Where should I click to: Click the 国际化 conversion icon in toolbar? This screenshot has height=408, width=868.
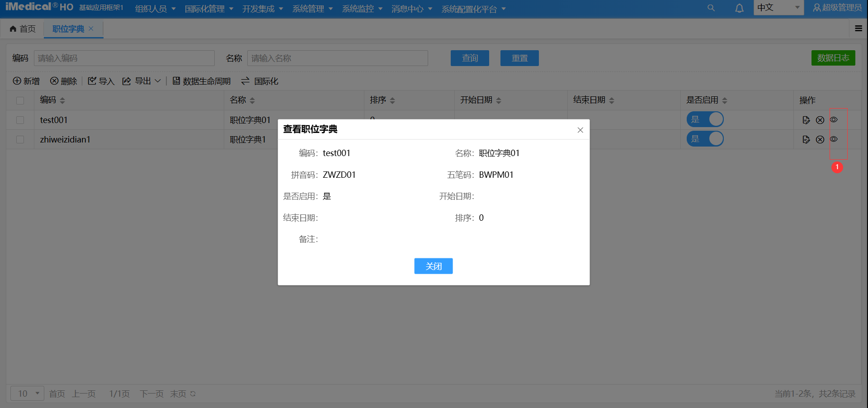click(245, 81)
